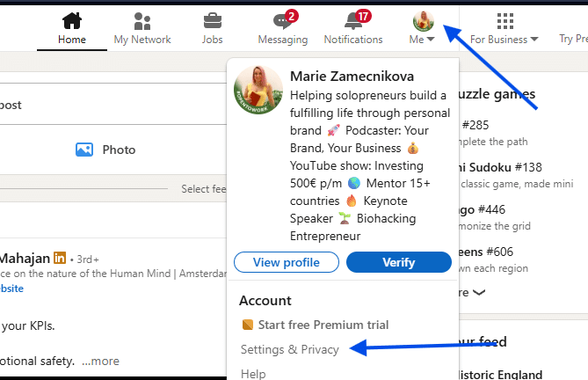Open Settings & Privacy menu item

(290, 349)
